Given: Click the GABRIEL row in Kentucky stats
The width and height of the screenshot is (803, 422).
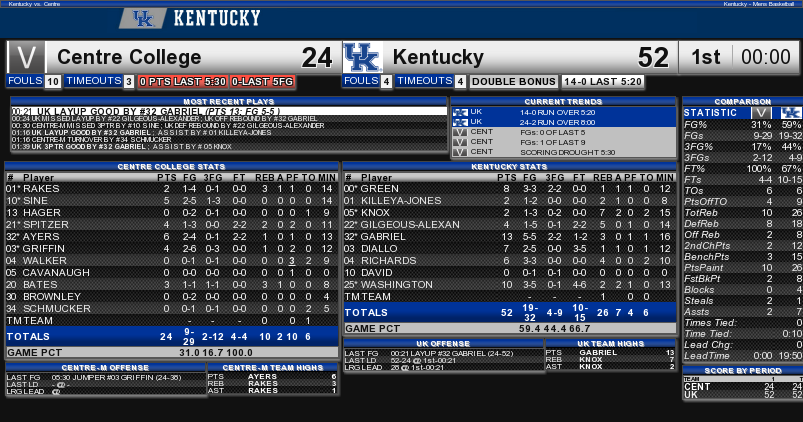Looking at the screenshot, I should point(510,237).
